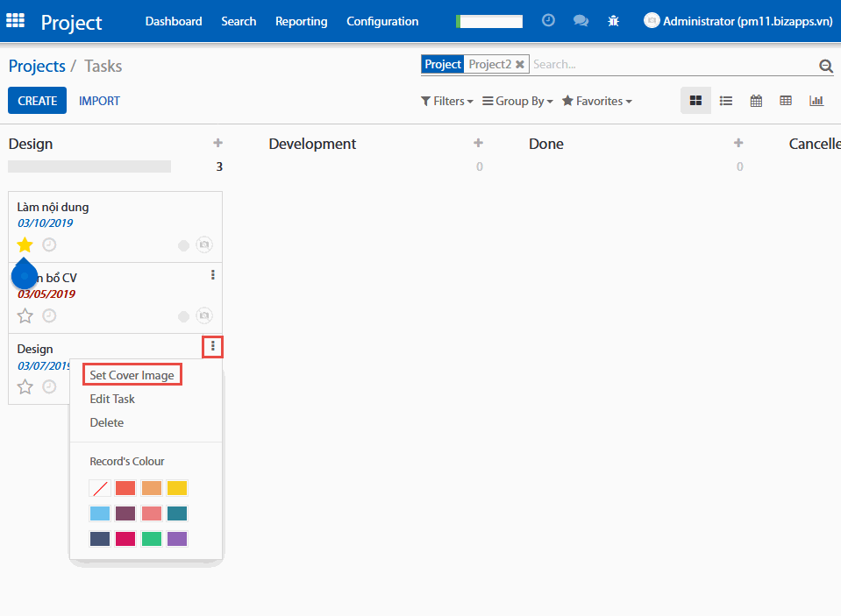841x616 pixels.
Task: Click the CREATE button
Action: click(38, 101)
